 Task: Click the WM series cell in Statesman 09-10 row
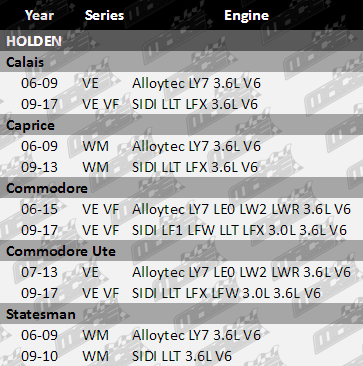95,356
